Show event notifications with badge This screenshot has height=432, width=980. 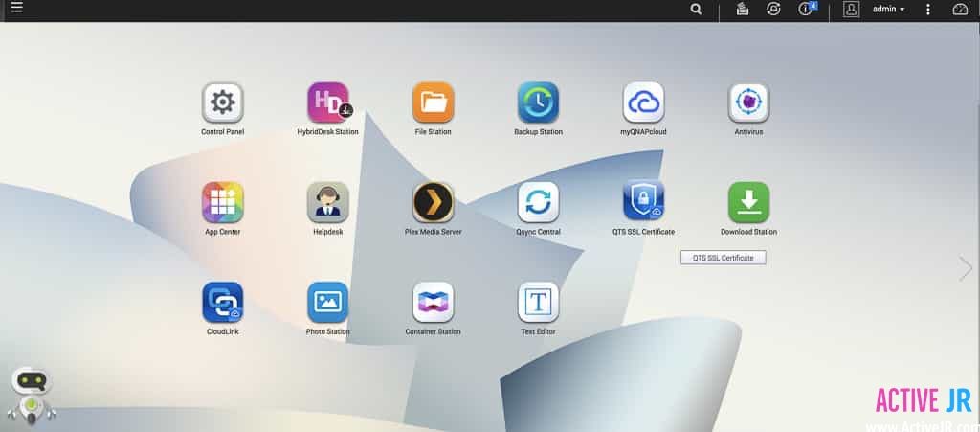(806, 10)
